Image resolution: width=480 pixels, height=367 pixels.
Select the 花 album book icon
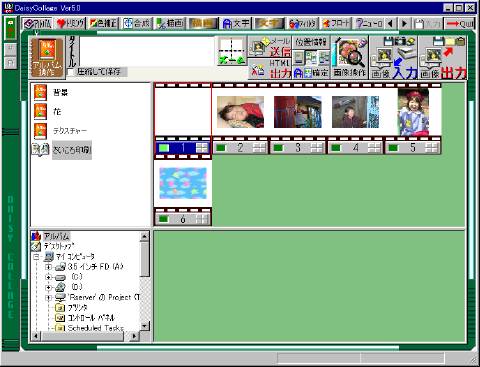pyautogui.click(x=40, y=112)
